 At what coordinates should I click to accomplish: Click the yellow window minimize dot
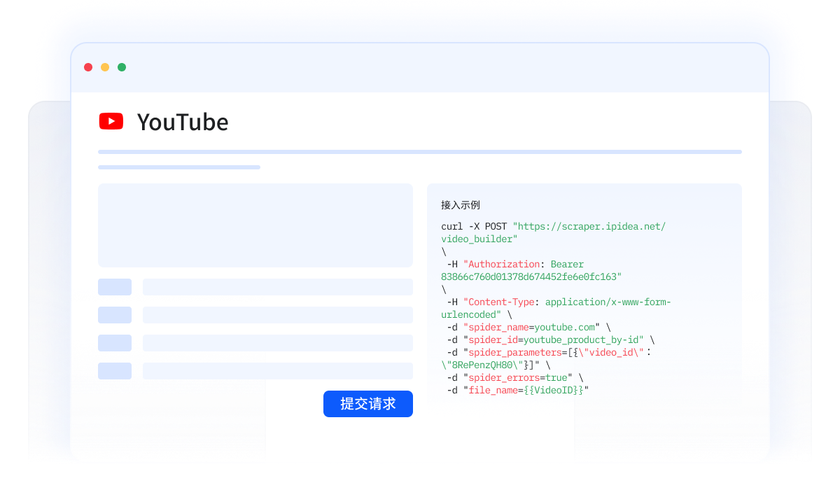point(105,67)
